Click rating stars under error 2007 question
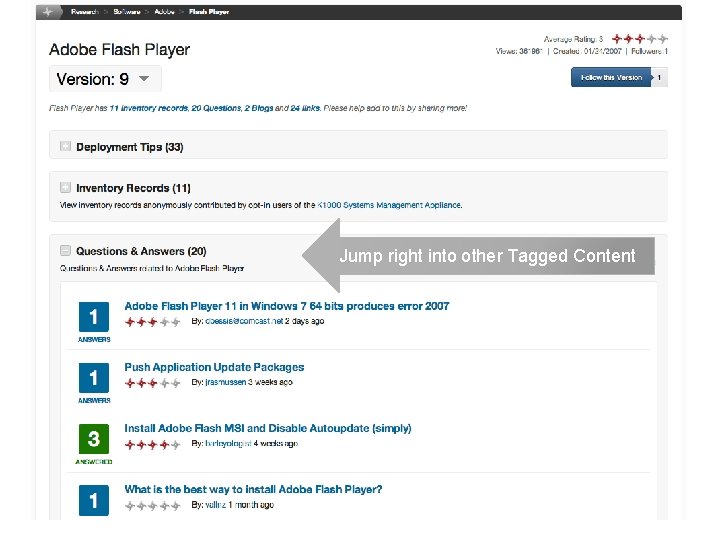The height and width of the screenshot is (540, 720). pos(152,322)
